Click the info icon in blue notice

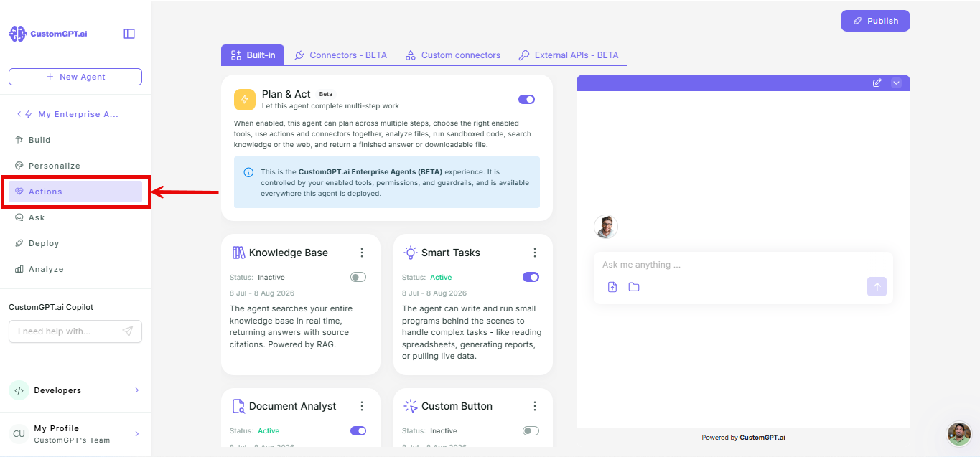(248, 172)
